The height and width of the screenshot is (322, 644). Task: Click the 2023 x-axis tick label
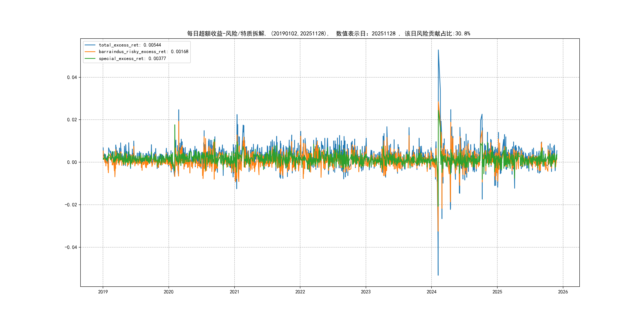coord(366,292)
